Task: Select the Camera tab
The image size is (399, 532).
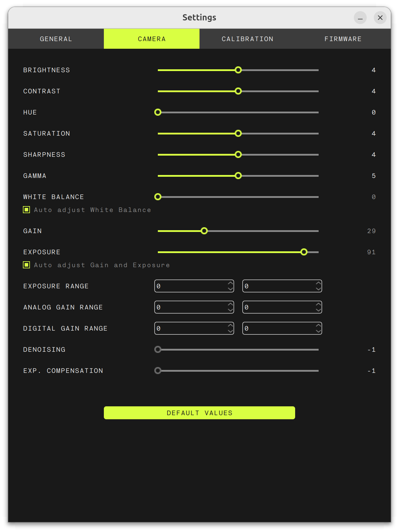Action: click(x=152, y=39)
